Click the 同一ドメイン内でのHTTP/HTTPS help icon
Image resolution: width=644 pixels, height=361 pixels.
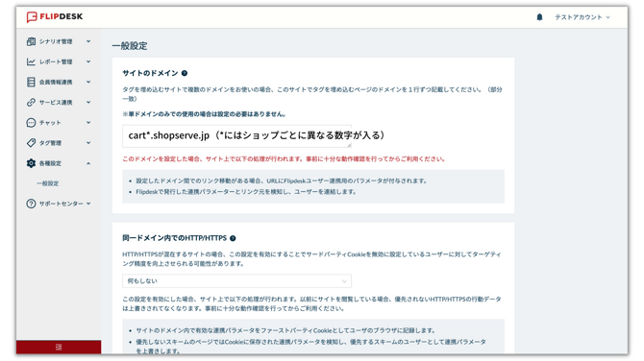(x=233, y=238)
